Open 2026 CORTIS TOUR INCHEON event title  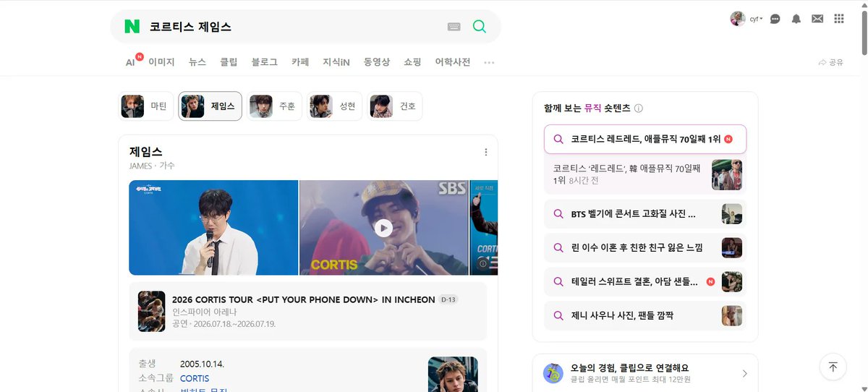point(305,299)
